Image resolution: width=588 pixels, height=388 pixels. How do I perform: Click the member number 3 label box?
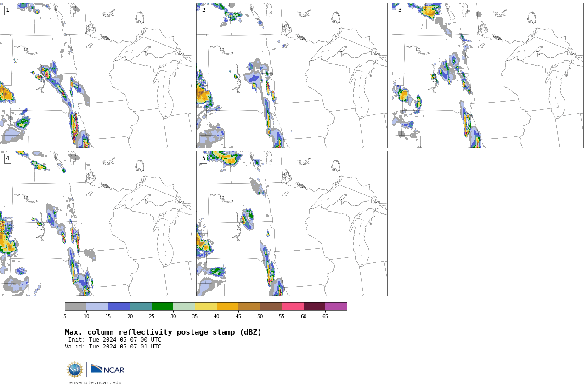pos(399,10)
